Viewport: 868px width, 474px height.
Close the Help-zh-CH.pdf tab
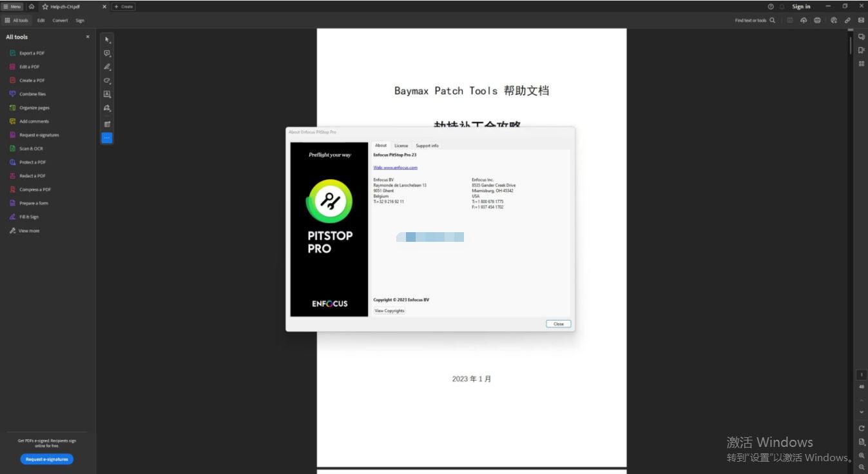click(104, 6)
